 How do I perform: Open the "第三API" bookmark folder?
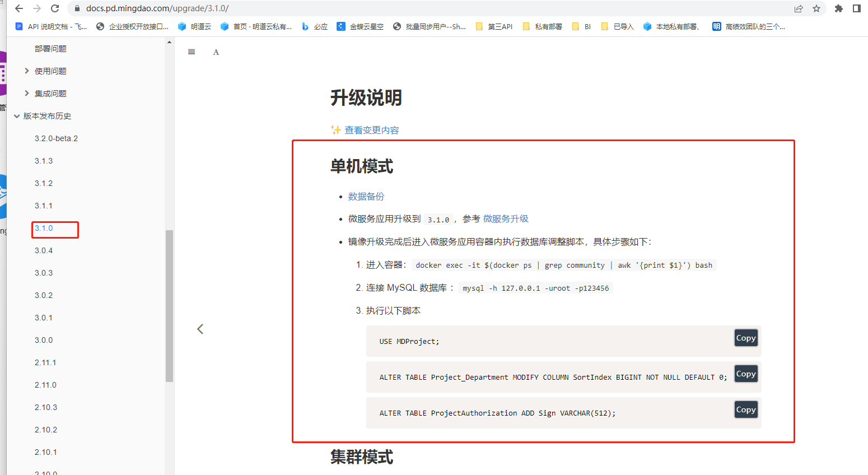(494, 26)
